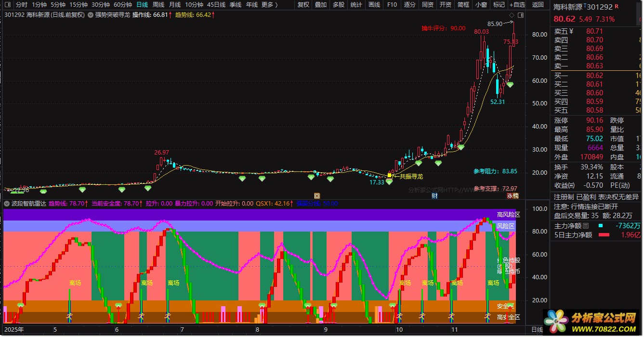Image resolution: width=644 pixels, height=337 pixels.
Task: Toggle the left sidebar panel icon
Action: 9,5
